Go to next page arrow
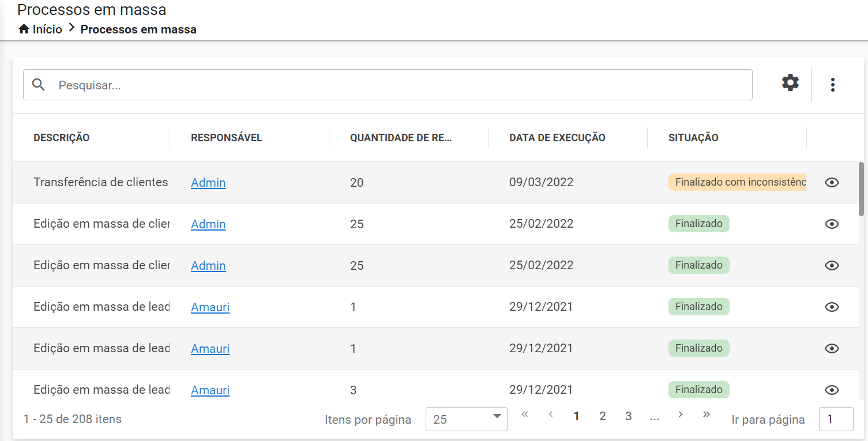Screen dimensions: 868x441 click(x=681, y=414)
